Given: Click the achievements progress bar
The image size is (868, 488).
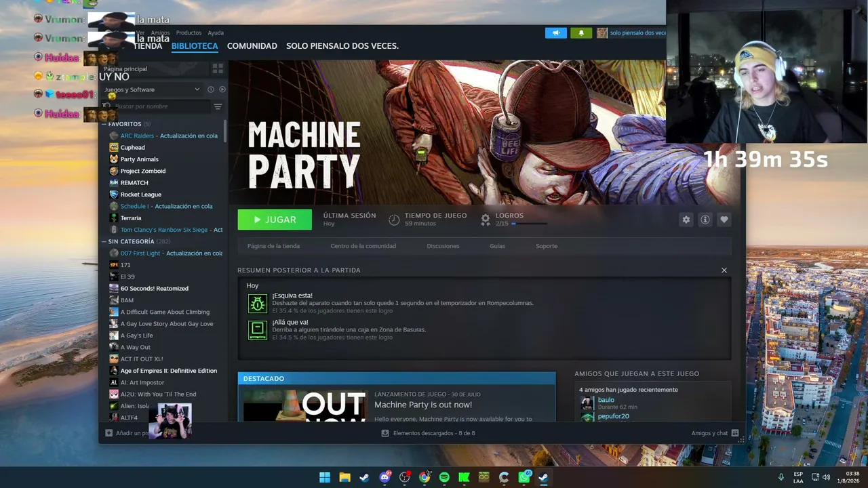Looking at the screenshot, I should 529,224.
